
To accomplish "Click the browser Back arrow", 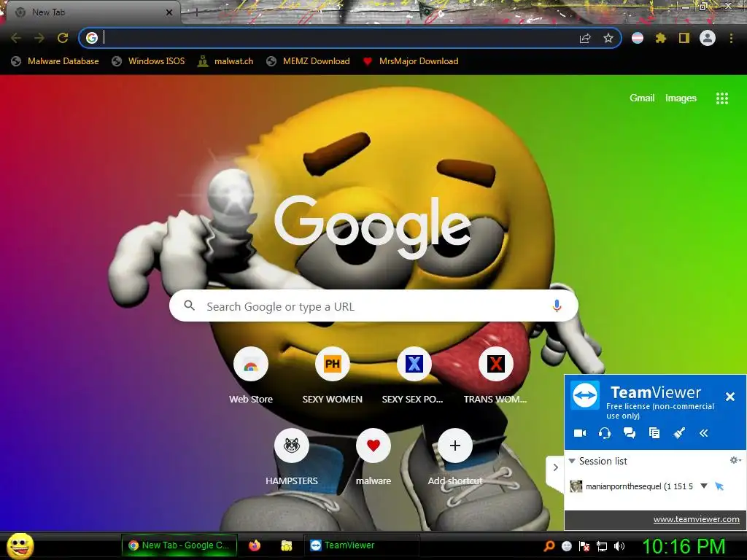I will pos(16,38).
